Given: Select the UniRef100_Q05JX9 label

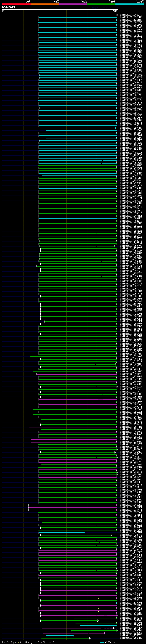Looking at the screenshot, I should (131, 387).
